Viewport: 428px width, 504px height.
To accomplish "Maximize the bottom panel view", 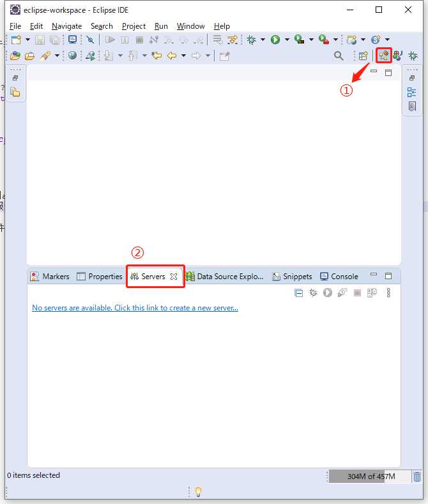I will 388,276.
